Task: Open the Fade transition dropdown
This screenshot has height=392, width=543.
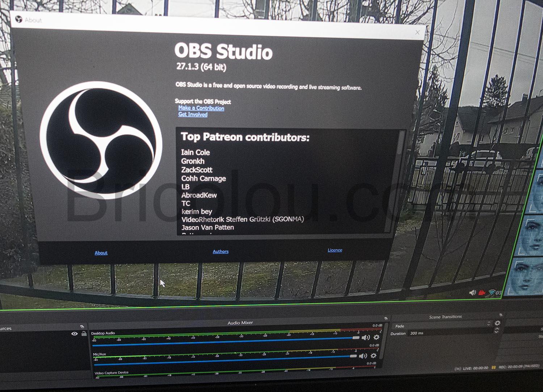Action: 442,325
